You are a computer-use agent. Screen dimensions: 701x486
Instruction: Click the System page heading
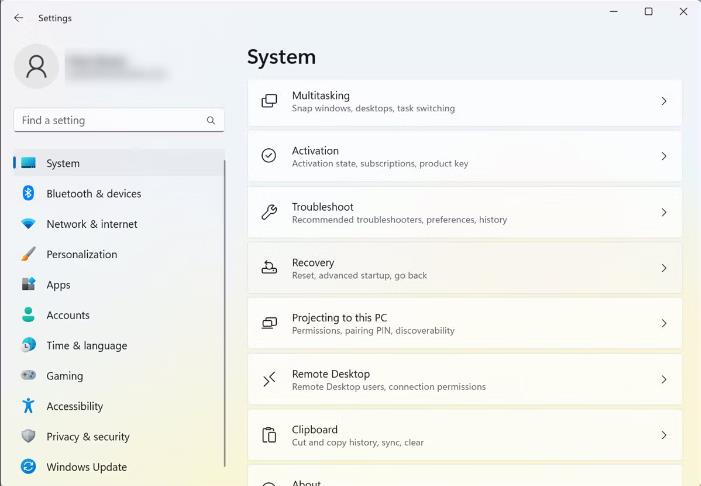[x=281, y=57]
